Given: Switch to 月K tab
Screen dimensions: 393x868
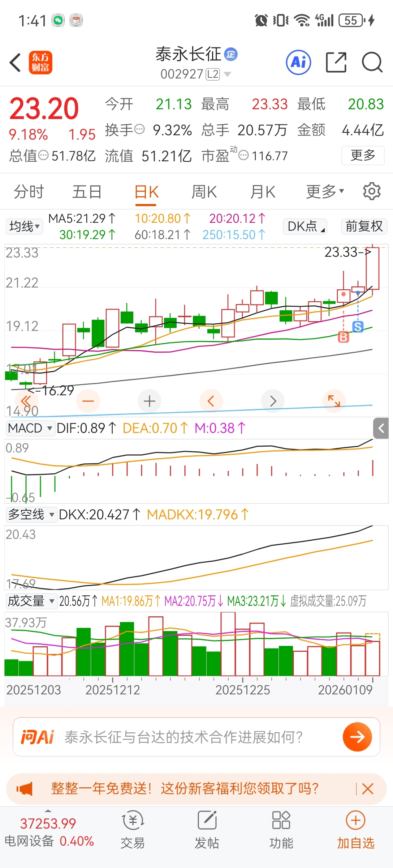Looking at the screenshot, I should [x=263, y=191].
